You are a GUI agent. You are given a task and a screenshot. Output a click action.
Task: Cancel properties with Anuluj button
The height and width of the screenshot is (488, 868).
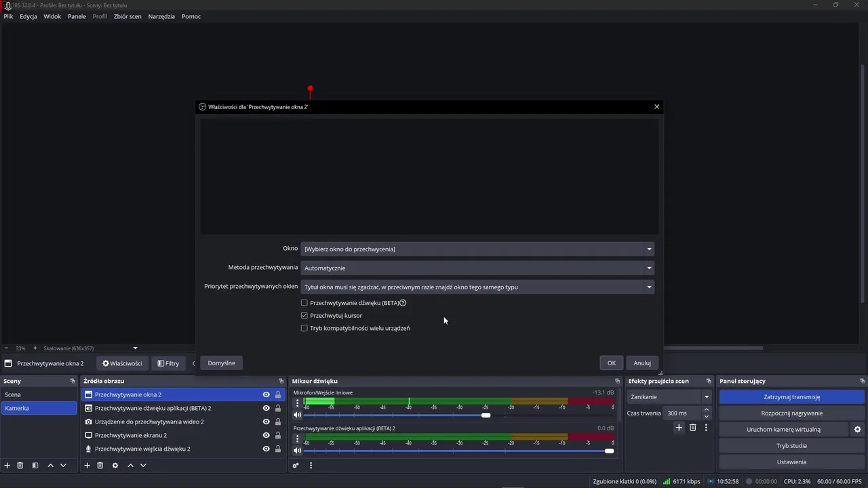click(642, 363)
